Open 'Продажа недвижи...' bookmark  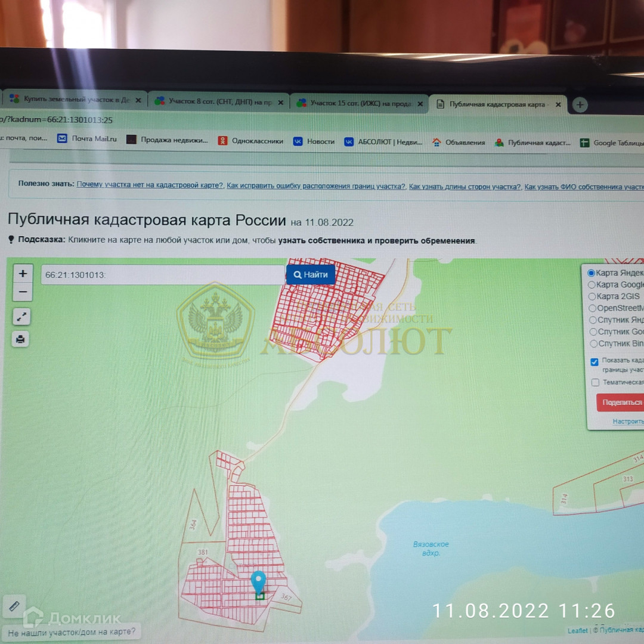167,140
